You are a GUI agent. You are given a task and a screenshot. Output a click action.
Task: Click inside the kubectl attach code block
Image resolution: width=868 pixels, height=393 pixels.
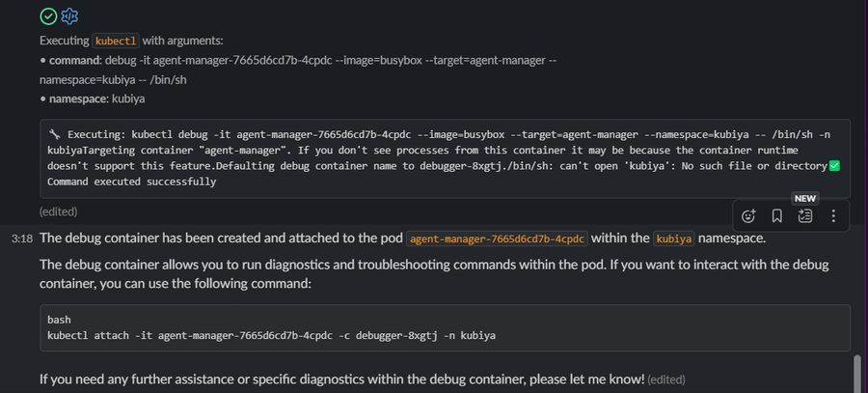(x=444, y=326)
